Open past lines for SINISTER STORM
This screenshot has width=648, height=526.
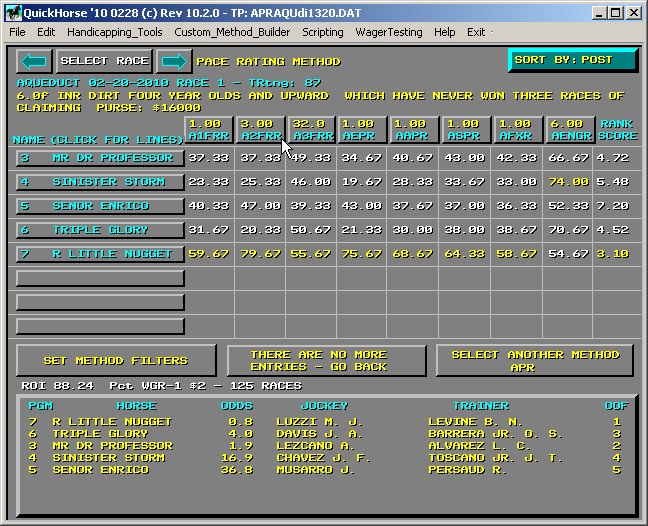click(x=100, y=182)
